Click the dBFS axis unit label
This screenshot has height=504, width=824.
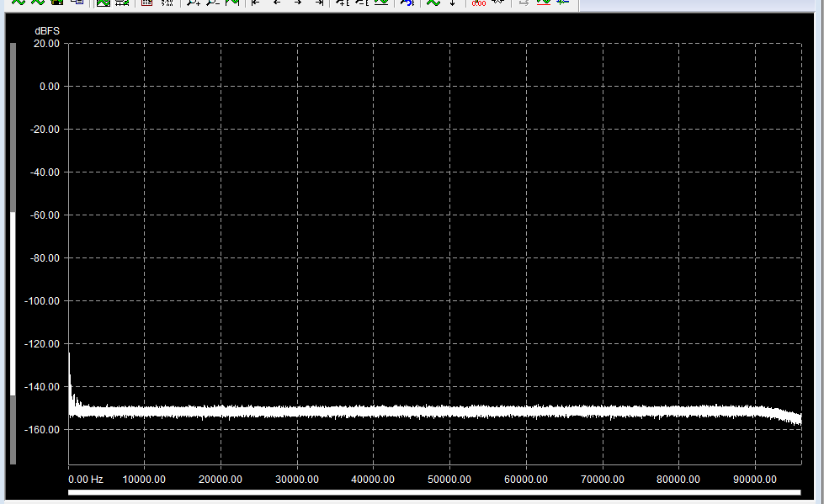(x=47, y=31)
